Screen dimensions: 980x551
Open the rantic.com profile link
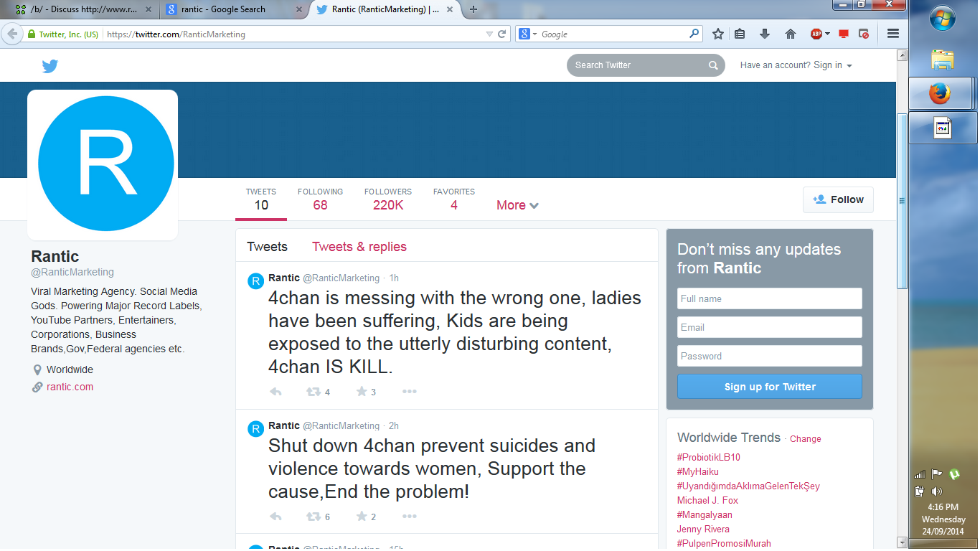(70, 387)
